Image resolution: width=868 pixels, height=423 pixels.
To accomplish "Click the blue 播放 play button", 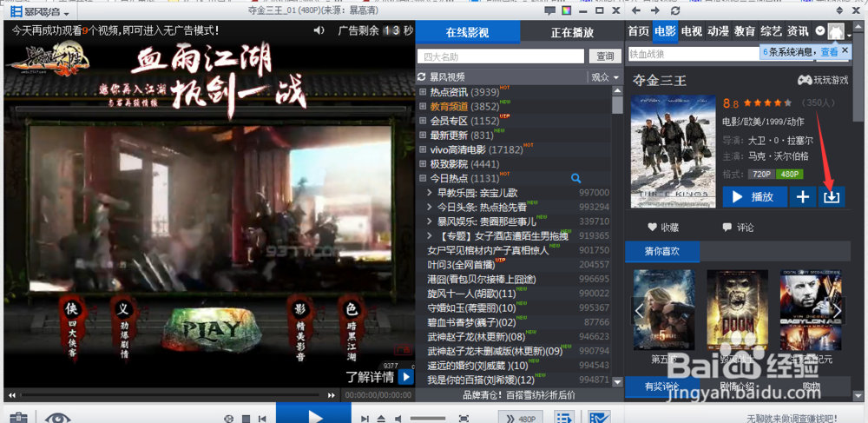I will point(754,196).
